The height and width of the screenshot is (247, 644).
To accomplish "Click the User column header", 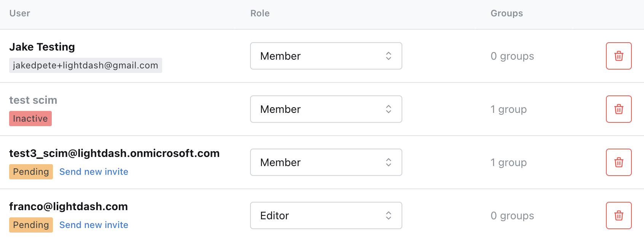I will [20, 13].
